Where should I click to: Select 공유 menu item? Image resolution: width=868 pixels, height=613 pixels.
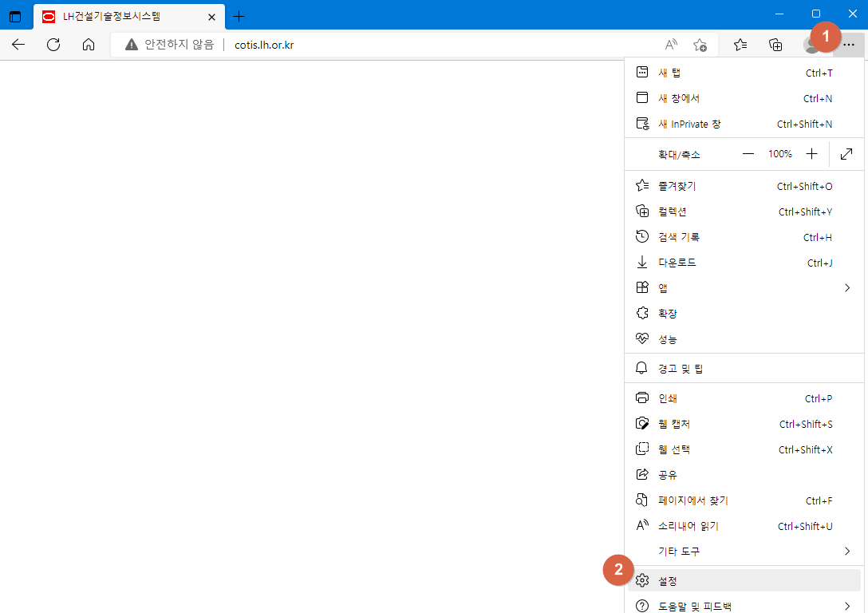(744, 475)
